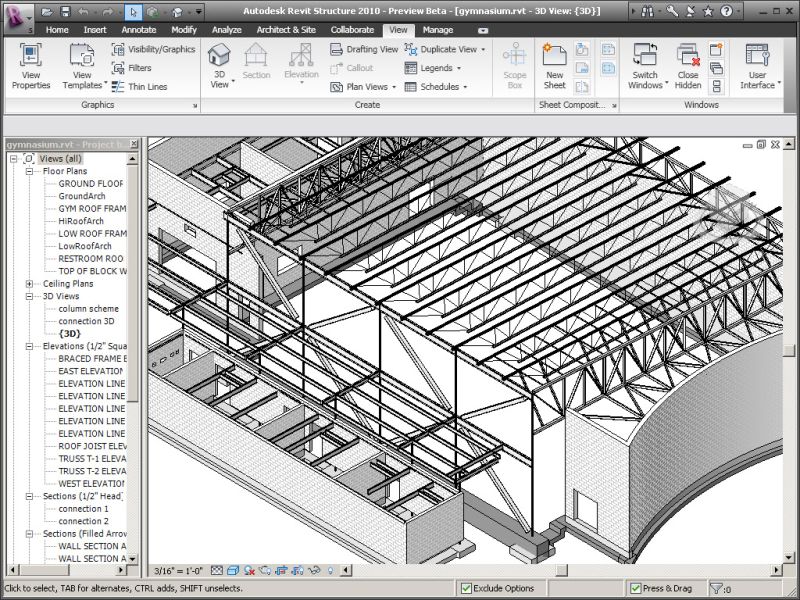
Task: Select GroundArch floor plan
Action: pos(82,196)
